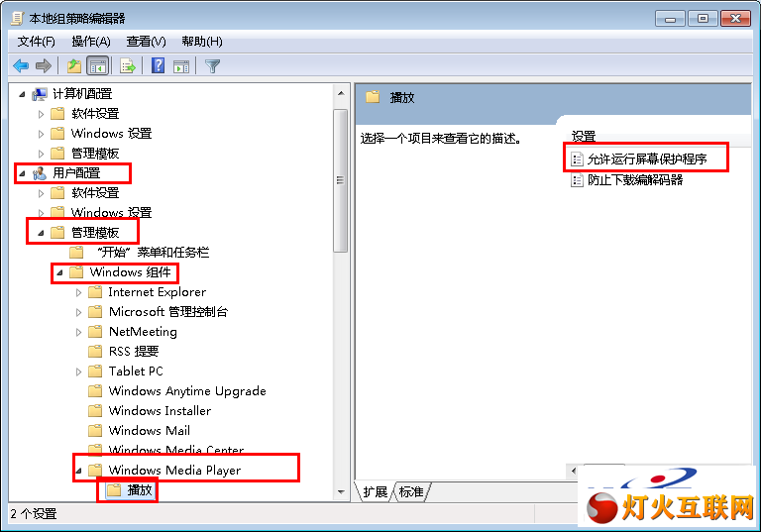The width and height of the screenshot is (761, 532).
Task: Click the Export list toolbar icon
Action: coord(128,65)
